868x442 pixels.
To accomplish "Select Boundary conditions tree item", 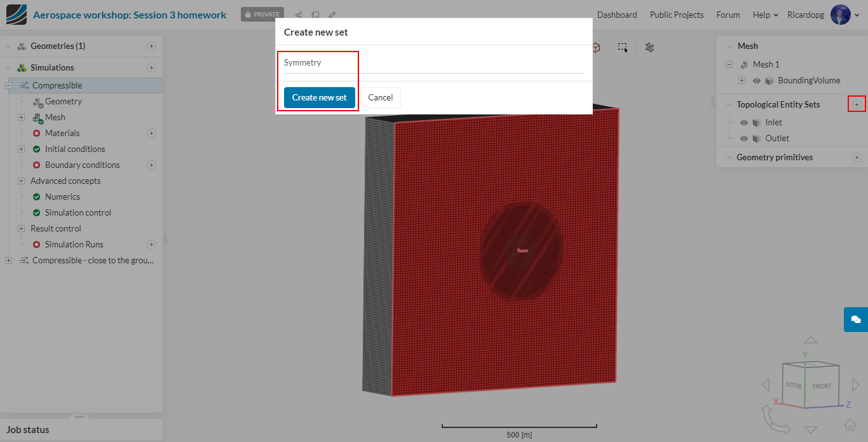I will [x=83, y=165].
